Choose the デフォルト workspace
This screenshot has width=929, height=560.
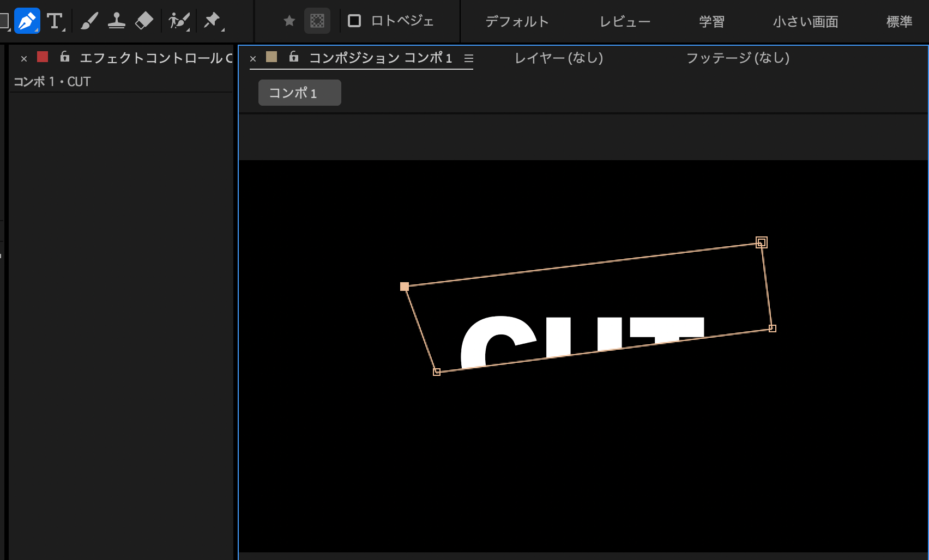[517, 22]
